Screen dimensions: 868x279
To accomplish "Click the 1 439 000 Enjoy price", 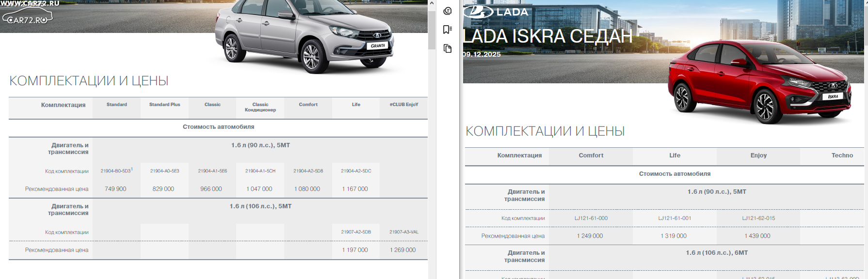I will pyautogui.click(x=757, y=236).
